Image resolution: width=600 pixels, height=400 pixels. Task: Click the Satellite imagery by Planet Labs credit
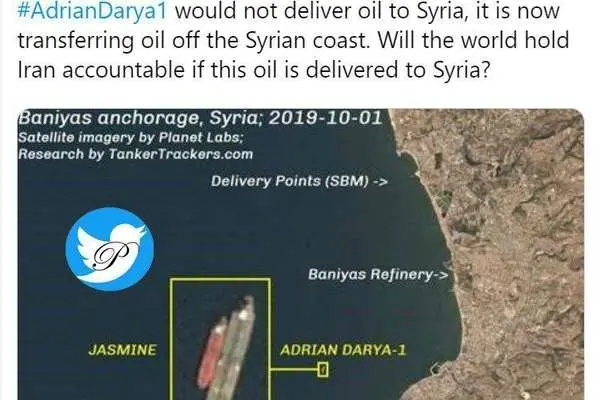tap(130, 137)
